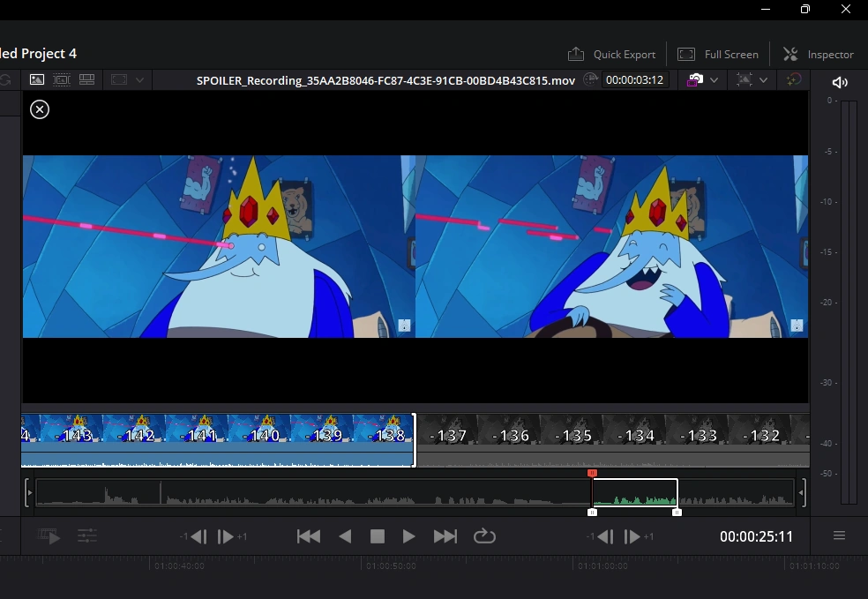The width and height of the screenshot is (868, 599).
Task: Click the left bracket at jog bar start
Action: pyautogui.click(x=27, y=493)
